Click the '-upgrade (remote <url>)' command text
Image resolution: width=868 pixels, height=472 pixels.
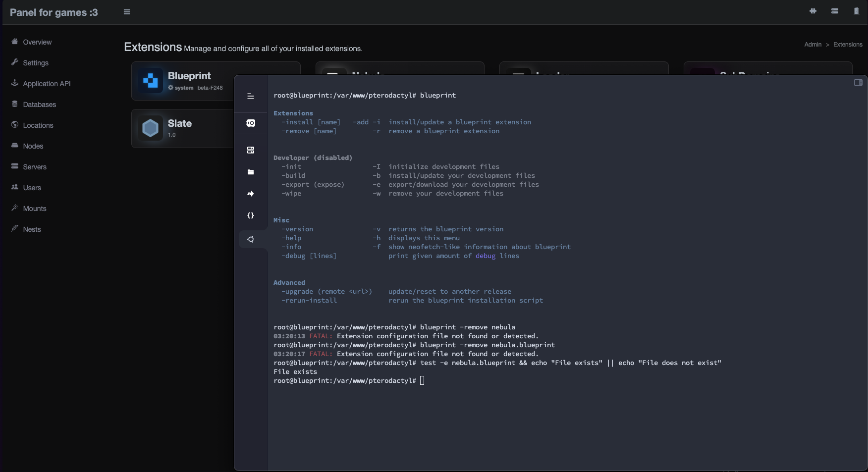(327, 291)
